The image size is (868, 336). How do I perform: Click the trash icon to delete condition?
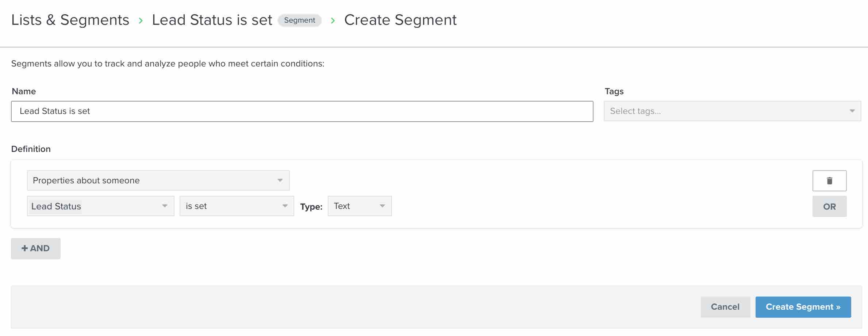[829, 180]
